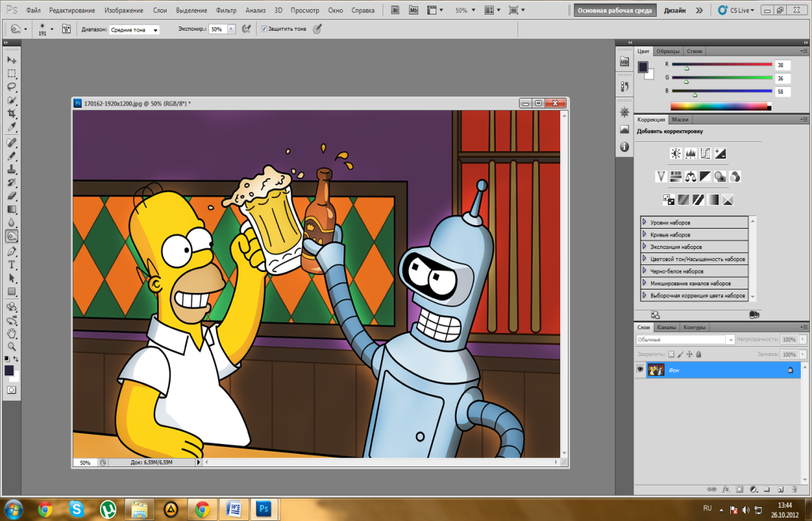Select the Rectangle shape tool

(11, 292)
